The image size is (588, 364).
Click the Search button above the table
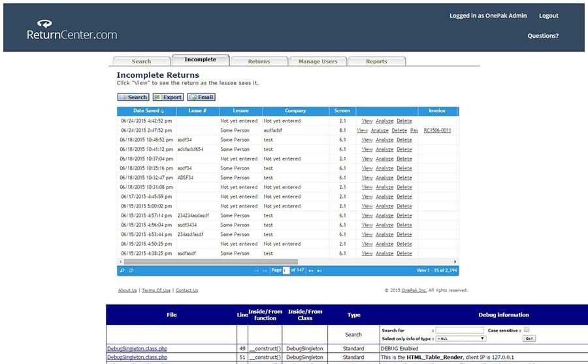point(133,97)
